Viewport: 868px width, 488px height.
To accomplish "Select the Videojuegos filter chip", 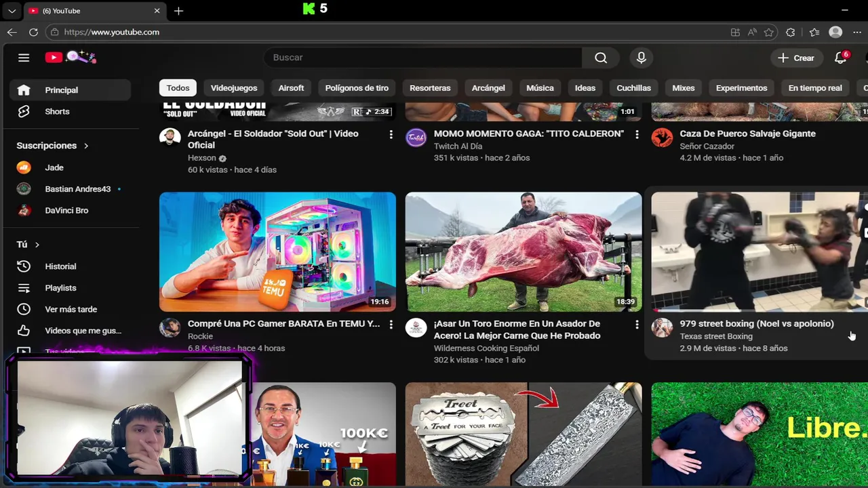I will pyautogui.click(x=234, y=88).
